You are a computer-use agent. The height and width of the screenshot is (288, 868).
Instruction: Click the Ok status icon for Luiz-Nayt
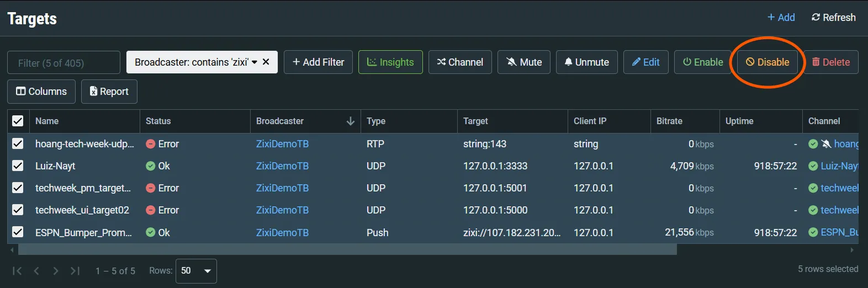[150, 166]
